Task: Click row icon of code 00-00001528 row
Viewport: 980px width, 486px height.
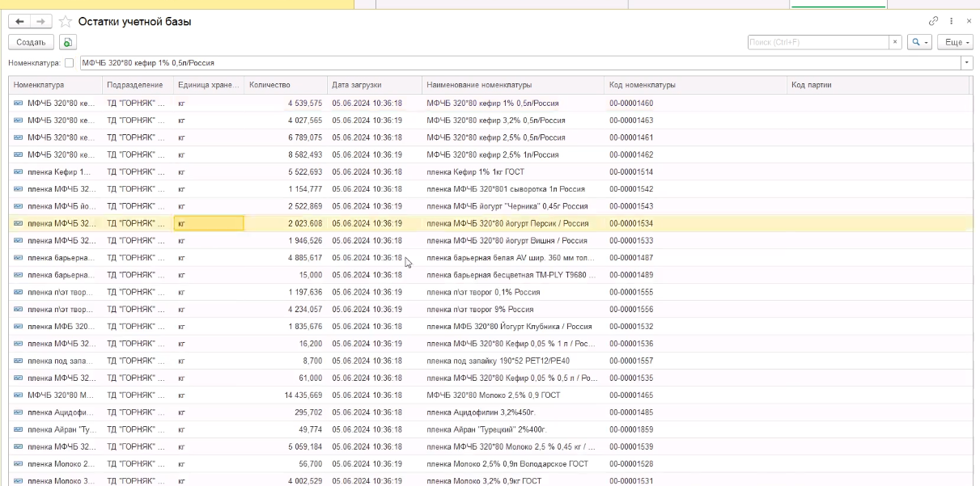Action: [x=19, y=464]
